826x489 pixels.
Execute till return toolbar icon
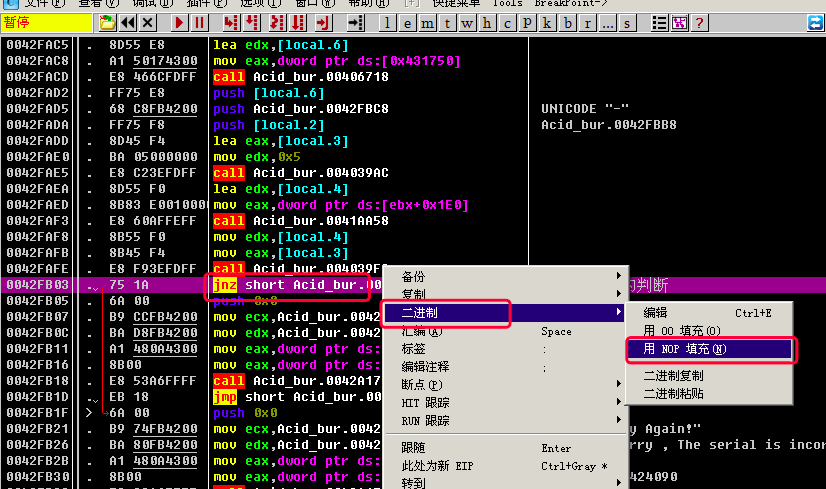pos(322,23)
